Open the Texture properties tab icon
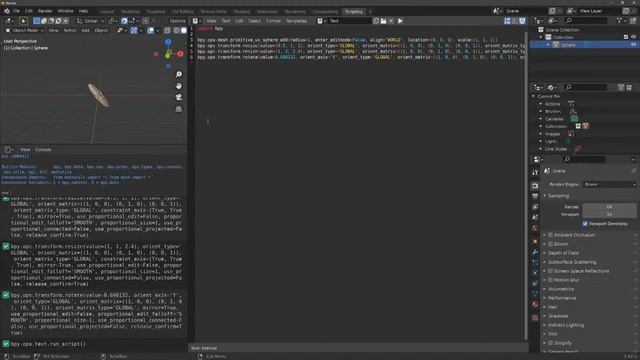Screen dimensions: 640x360 (535, 317)
